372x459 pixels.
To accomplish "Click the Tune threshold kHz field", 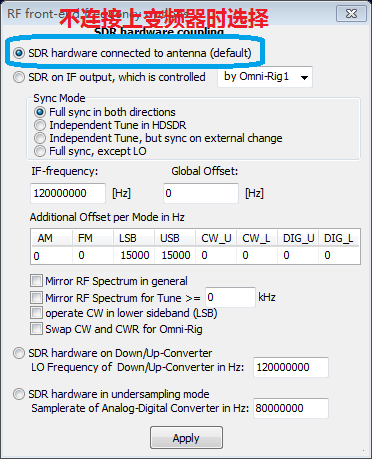I will click(230, 297).
